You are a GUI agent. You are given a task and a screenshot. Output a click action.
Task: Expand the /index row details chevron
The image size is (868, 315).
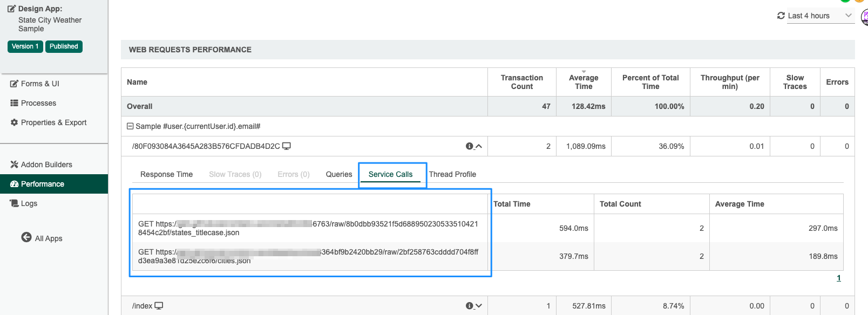tap(479, 306)
